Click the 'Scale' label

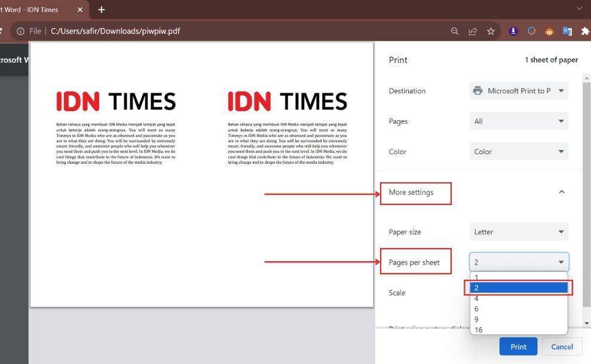point(397,293)
